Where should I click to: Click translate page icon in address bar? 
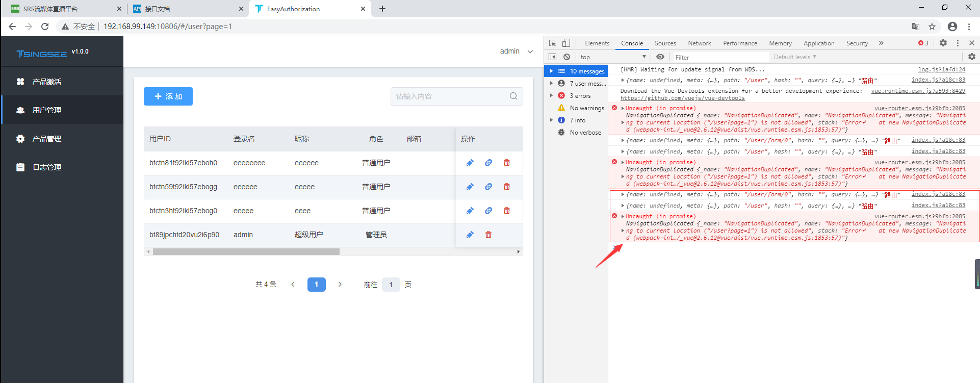pyautogui.click(x=916, y=27)
